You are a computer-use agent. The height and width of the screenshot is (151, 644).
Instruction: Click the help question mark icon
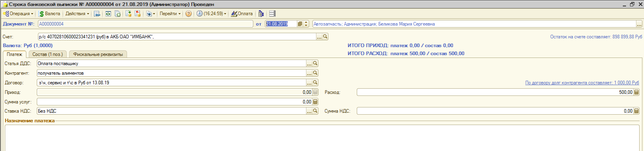click(x=189, y=14)
